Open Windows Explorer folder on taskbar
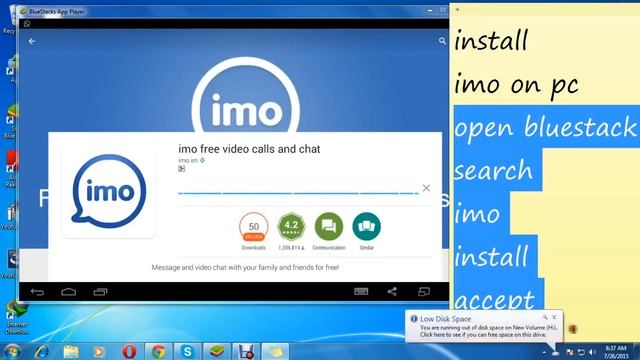The width and height of the screenshot is (640, 360). tap(71, 351)
